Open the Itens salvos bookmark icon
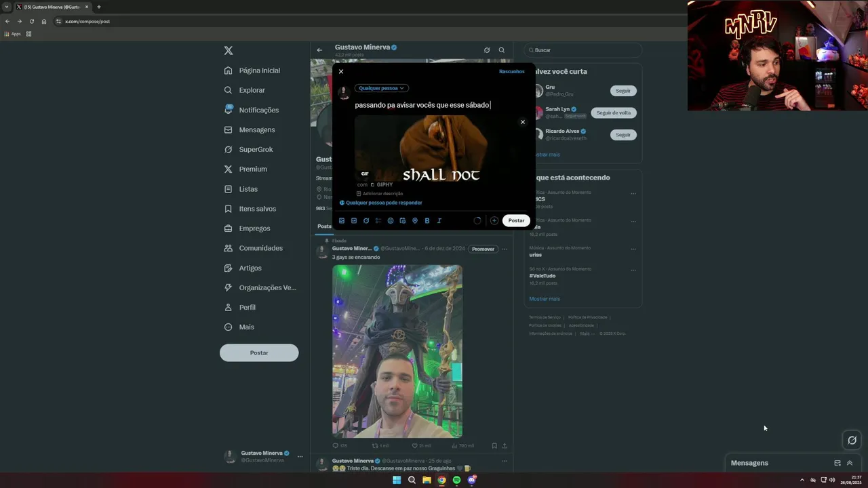Screen dimensions: 868x488 point(229,209)
